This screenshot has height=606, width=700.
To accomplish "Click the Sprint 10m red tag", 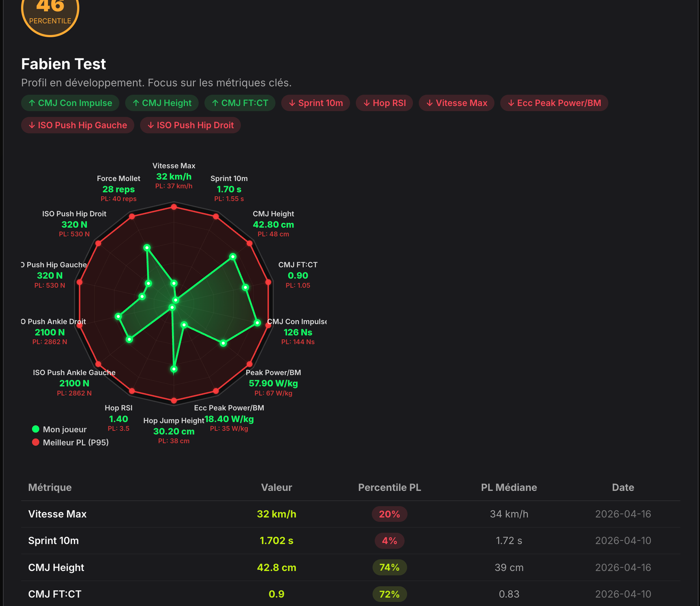I will pyautogui.click(x=315, y=103).
